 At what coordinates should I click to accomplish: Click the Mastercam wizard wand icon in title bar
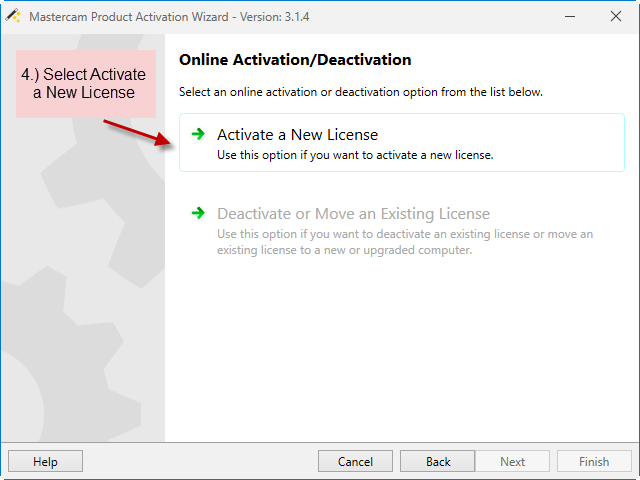pyautogui.click(x=13, y=16)
